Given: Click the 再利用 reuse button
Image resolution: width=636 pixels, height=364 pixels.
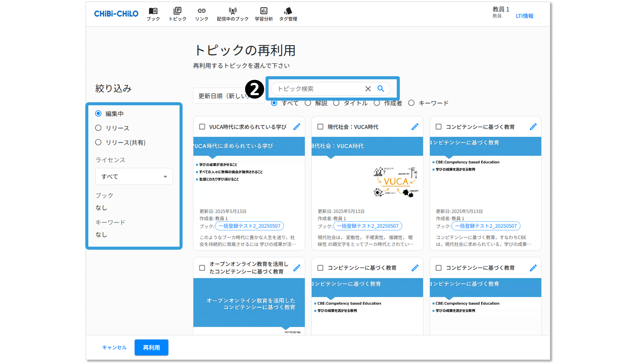Looking at the screenshot, I should coord(151,347).
